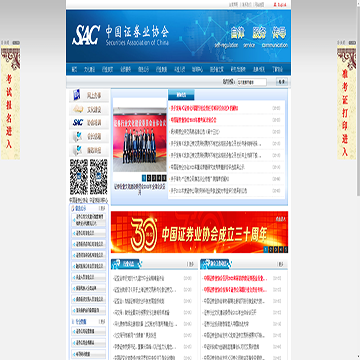Click the 网上办事 computer icon button
The width and height of the screenshot is (360, 360).
click(89, 96)
